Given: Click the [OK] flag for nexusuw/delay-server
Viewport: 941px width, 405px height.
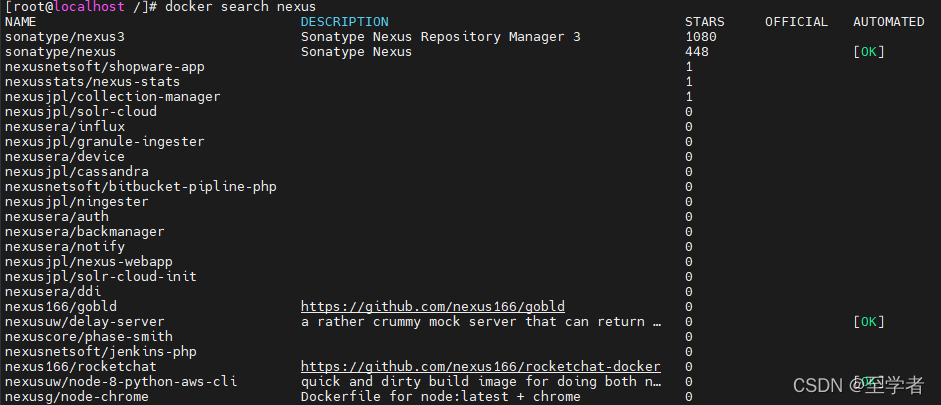Looking at the screenshot, I should click(x=869, y=322).
